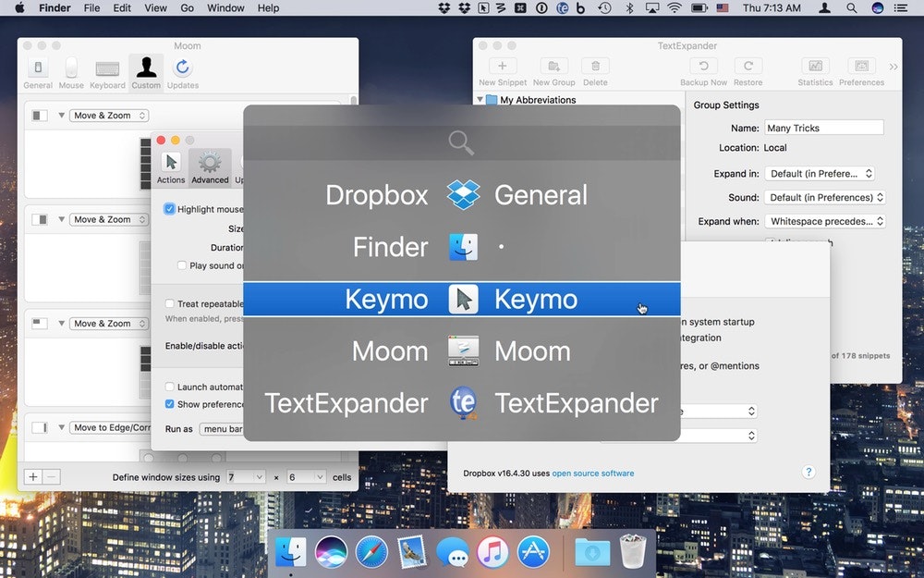
Task: Open the Expand when dropdown
Action: pyautogui.click(x=825, y=221)
